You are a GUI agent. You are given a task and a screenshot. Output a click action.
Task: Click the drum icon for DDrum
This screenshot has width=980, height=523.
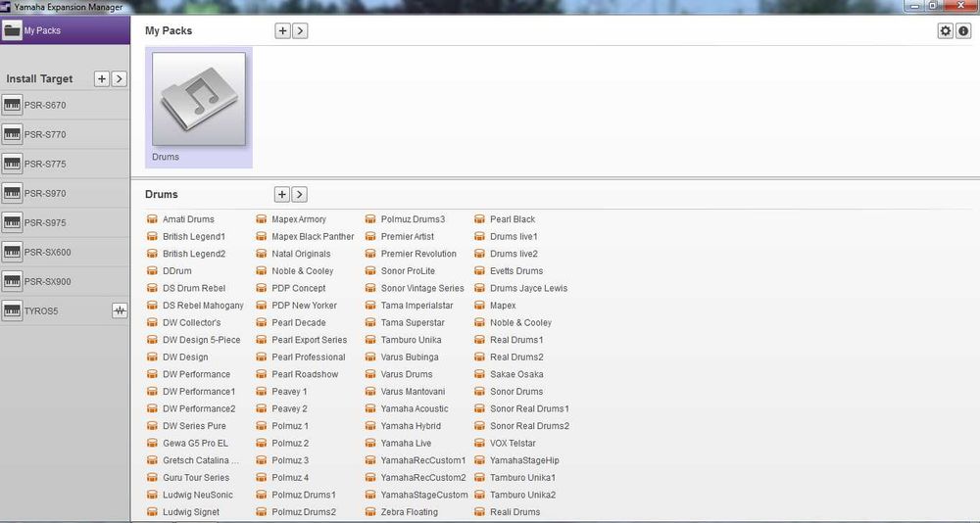pyautogui.click(x=152, y=270)
